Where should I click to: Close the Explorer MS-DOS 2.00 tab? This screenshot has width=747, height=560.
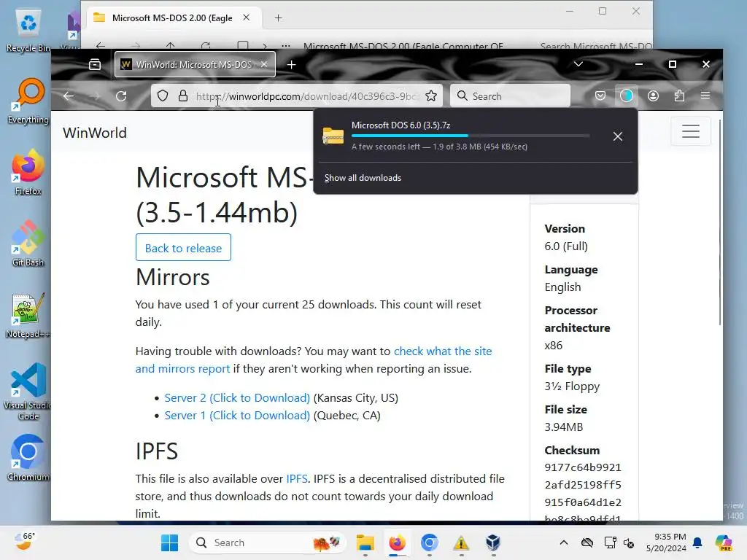(247, 17)
